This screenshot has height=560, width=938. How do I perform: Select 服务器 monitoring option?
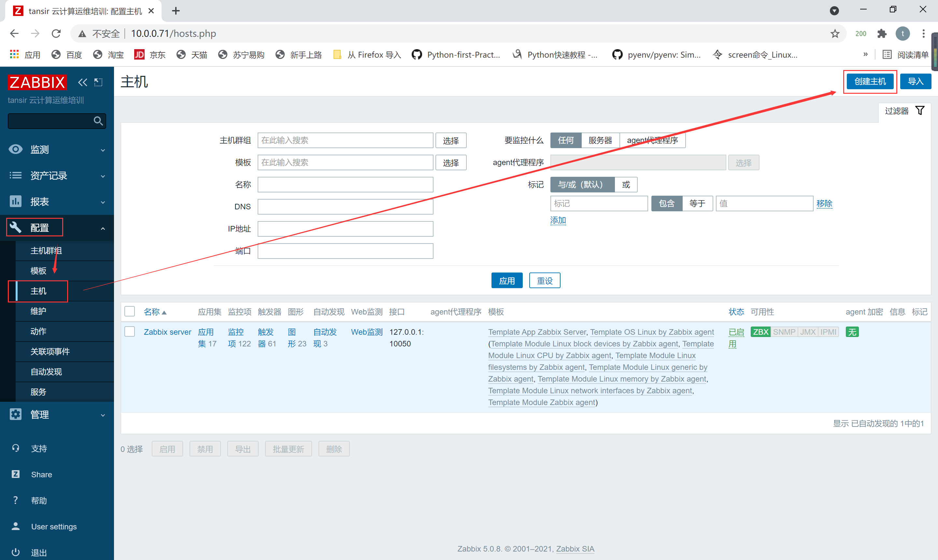(600, 140)
